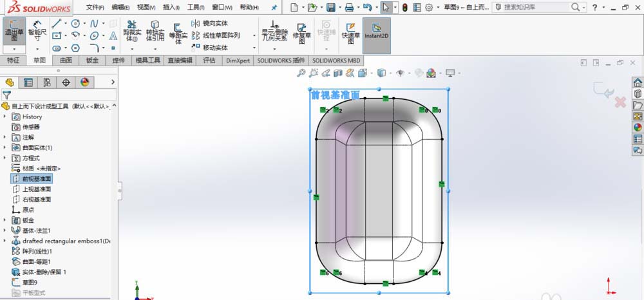
Task: Open the 文件(F) menu
Action: tap(95, 7)
